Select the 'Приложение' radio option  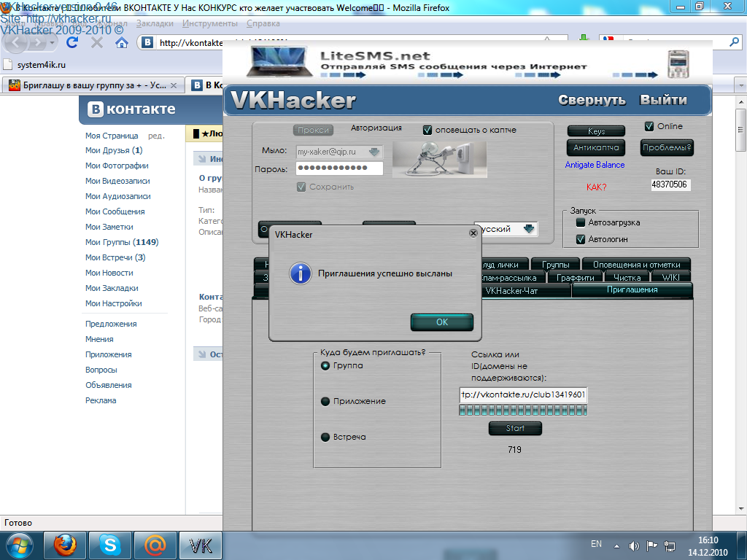[325, 402]
